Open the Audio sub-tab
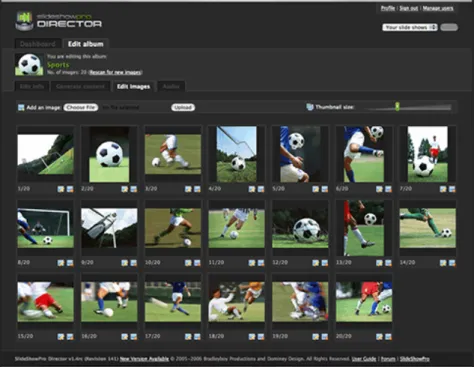 pos(171,86)
